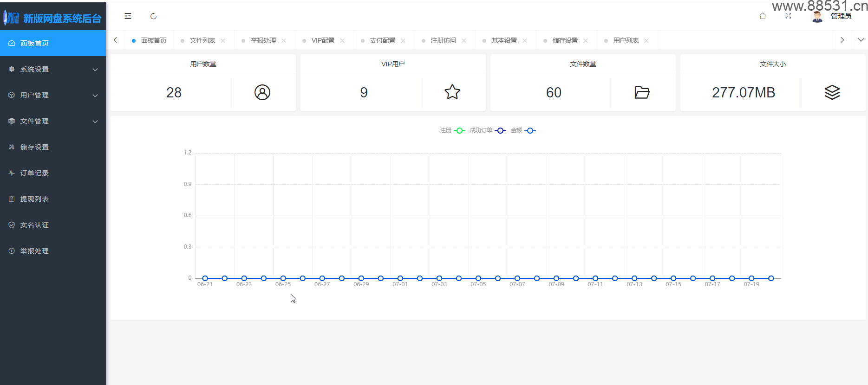Image resolution: width=868 pixels, height=385 pixels.
Task: Switch to the 支付配置 tab
Action: click(383, 40)
